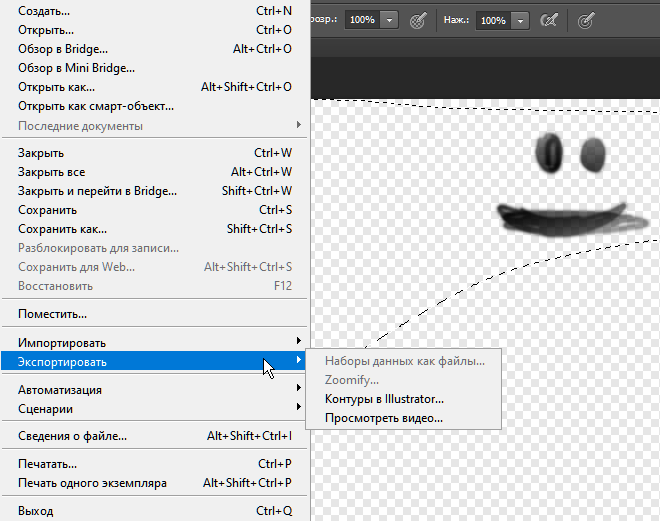Select Просмотреть видео... submenu item
This screenshot has width=660, height=521.
click(383, 418)
